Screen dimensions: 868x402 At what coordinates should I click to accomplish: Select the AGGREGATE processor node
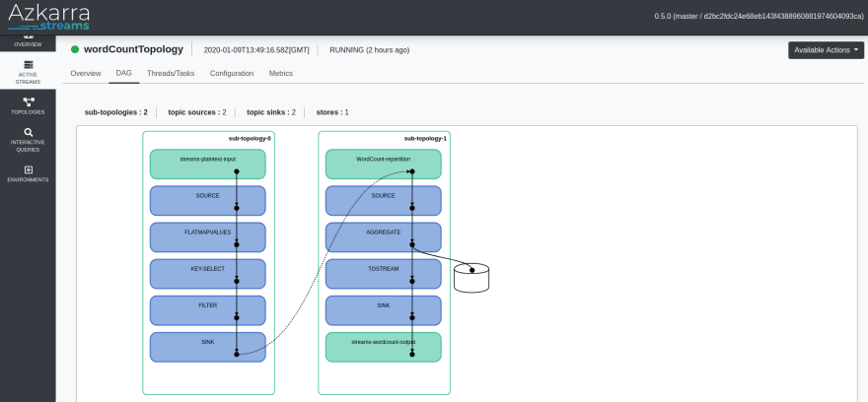[x=383, y=237]
